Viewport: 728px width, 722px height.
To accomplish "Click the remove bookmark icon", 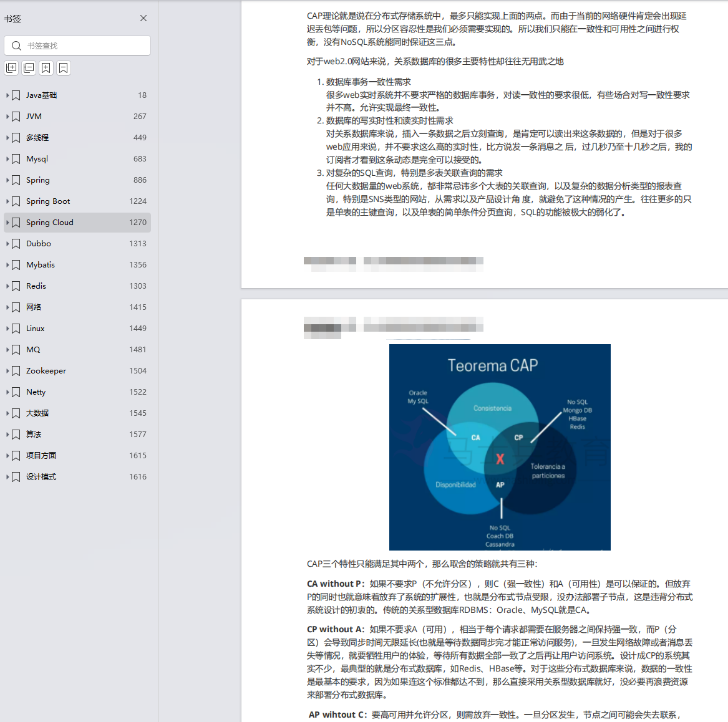I will [x=64, y=68].
